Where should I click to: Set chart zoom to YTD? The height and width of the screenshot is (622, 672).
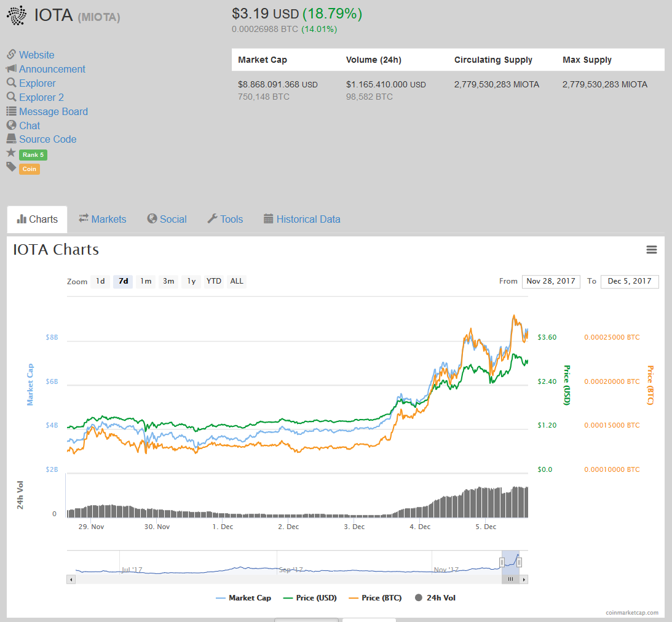[x=214, y=281]
